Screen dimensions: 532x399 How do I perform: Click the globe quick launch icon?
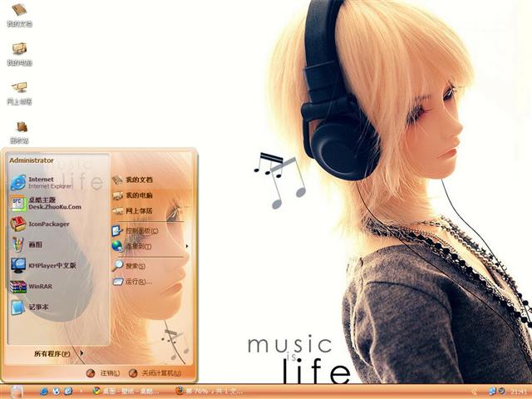pos(56,392)
